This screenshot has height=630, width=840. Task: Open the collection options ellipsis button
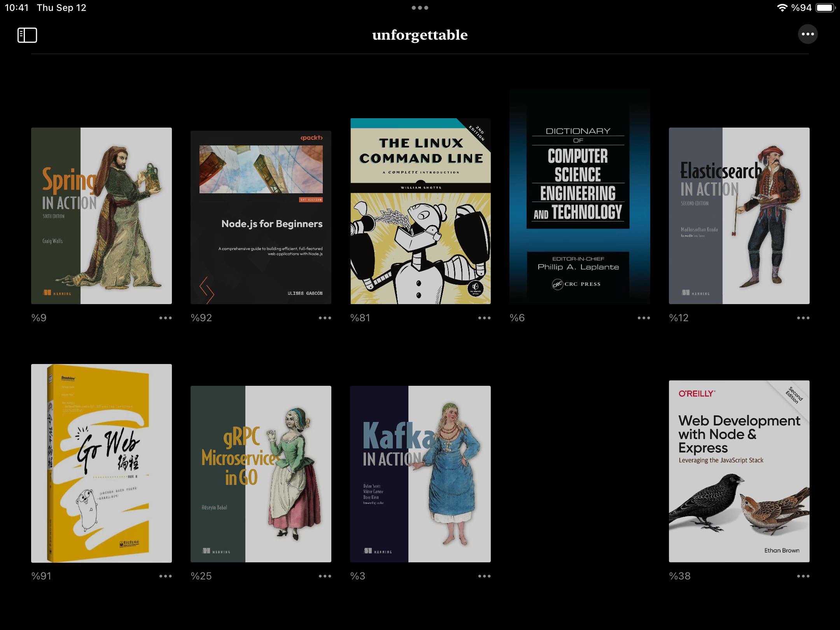point(807,34)
